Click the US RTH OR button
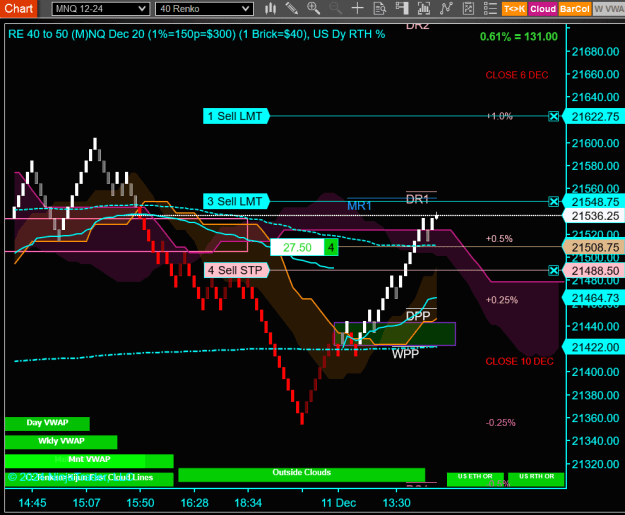This screenshot has height=515, width=625. pos(536,479)
